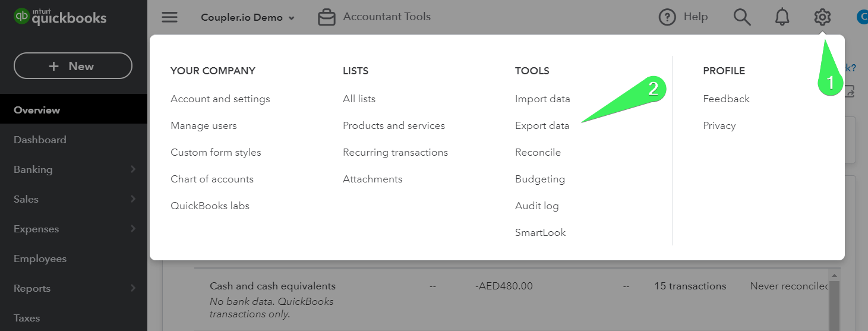Click the + New button
The height and width of the screenshot is (331, 868).
73,66
